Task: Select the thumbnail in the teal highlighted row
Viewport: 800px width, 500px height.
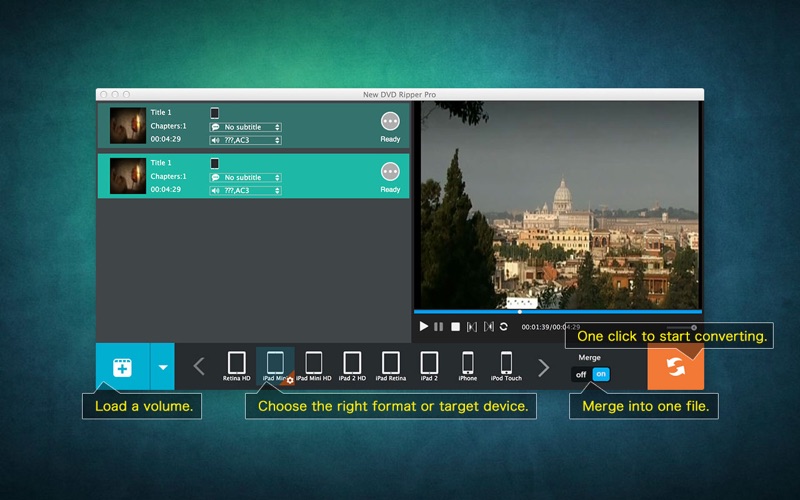Action: pyautogui.click(x=128, y=176)
